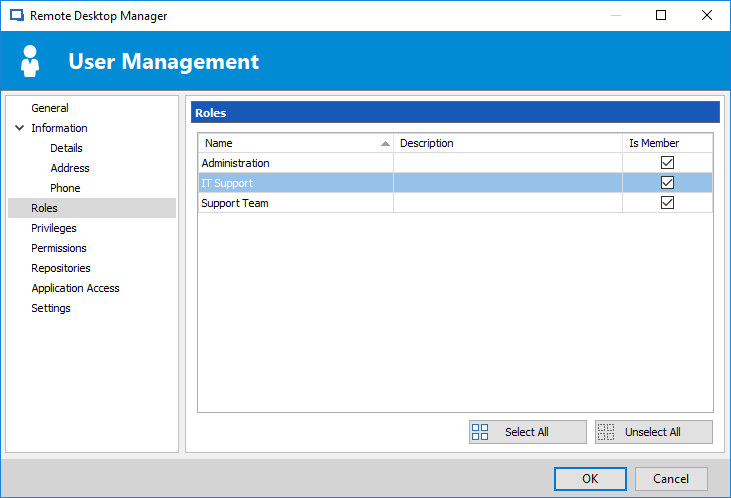731x498 pixels.
Task: Click the Name column sort arrow
Action: click(385, 144)
